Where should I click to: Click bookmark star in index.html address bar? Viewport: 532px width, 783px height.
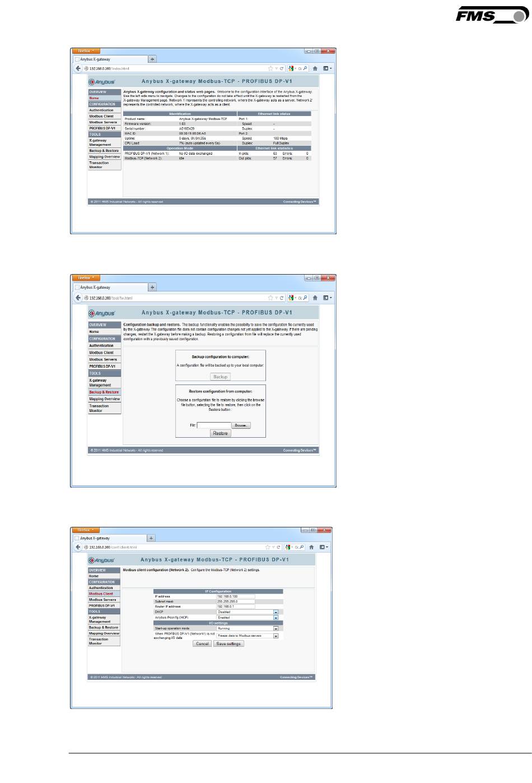tap(270, 68)
